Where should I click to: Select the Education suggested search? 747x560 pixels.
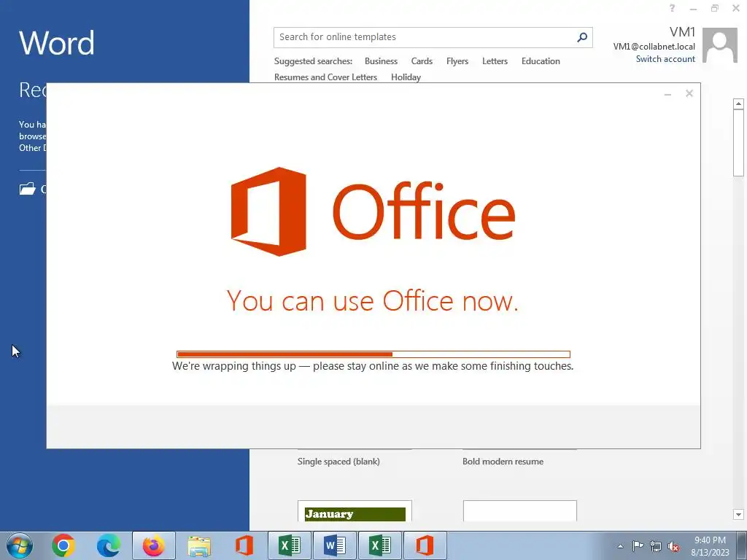click(x=541, y=61)
